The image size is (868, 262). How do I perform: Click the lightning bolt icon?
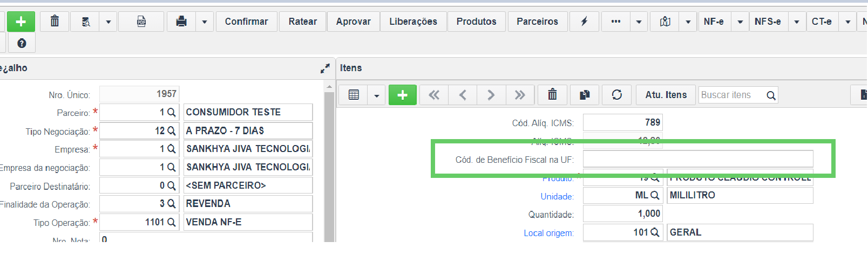point(584,22)
